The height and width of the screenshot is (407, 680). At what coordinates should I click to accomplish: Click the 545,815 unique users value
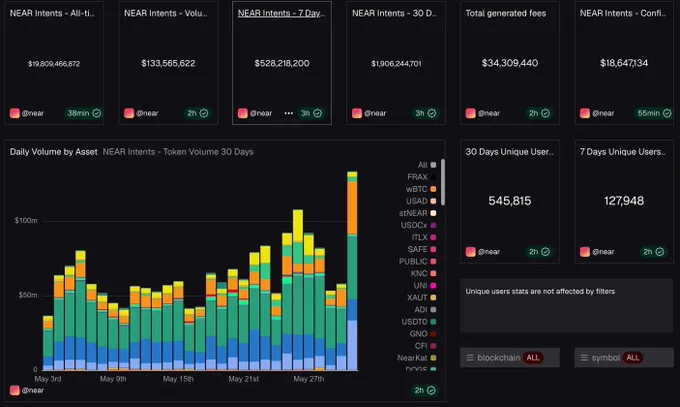[510, 201]
